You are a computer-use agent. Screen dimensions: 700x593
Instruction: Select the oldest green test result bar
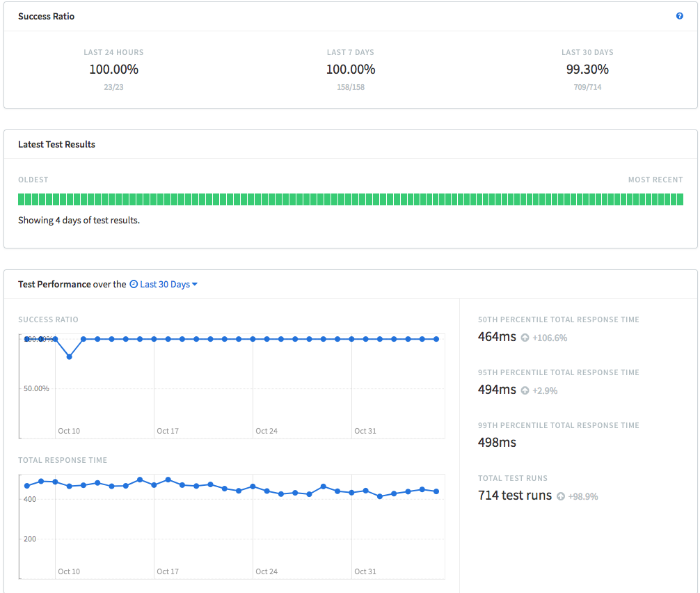[22, 200]
